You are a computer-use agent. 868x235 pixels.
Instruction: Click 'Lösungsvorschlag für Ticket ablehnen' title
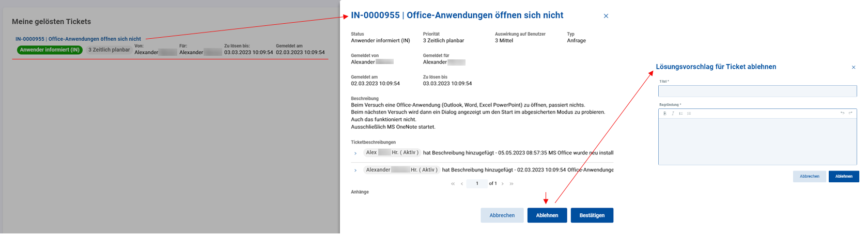tap(716, 67)
